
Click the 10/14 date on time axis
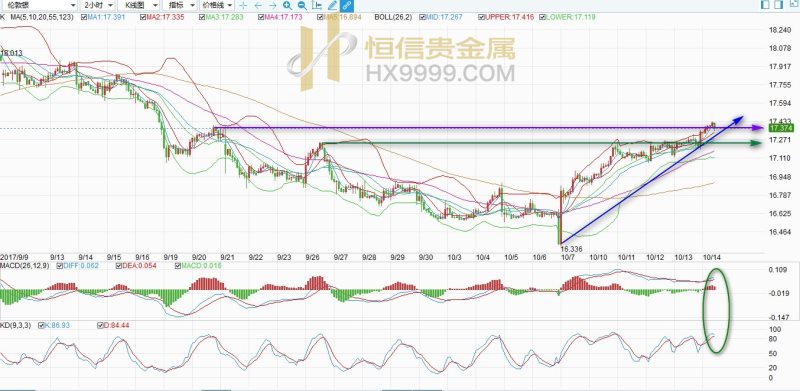click(712, 257)
